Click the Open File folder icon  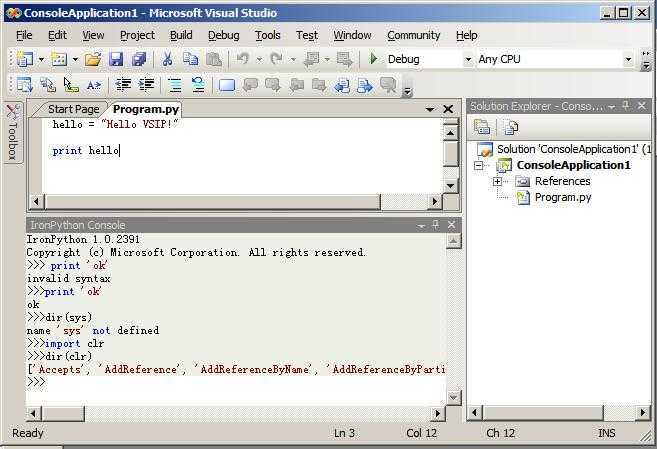click(93, 59)
